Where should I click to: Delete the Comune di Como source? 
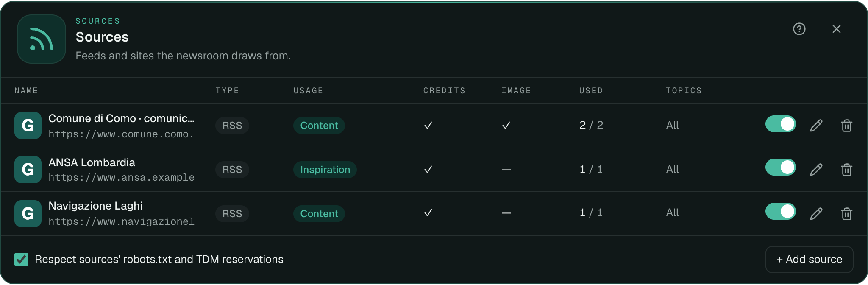pos(847,126)
